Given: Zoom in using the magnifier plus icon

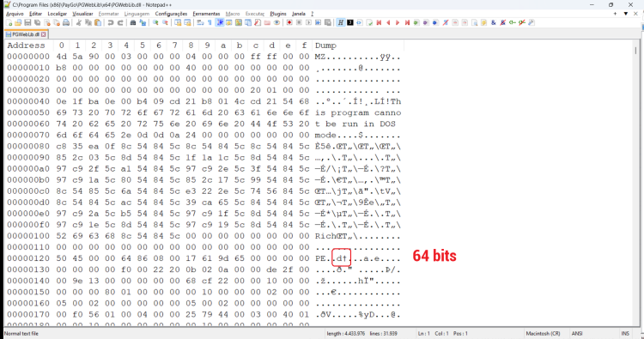Looking at the screenshot, I should (155, 22).
